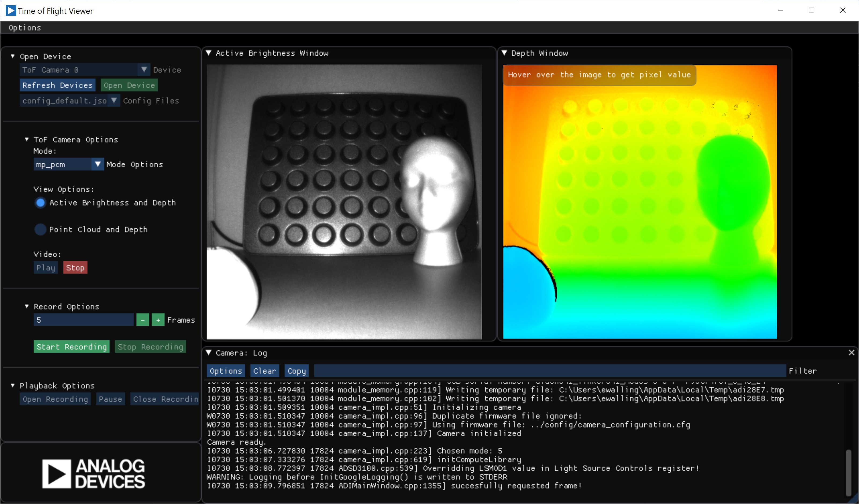859x504 pixels.
Task: Collapse the Active Brightness Window triangle
Action: point(209,53)
